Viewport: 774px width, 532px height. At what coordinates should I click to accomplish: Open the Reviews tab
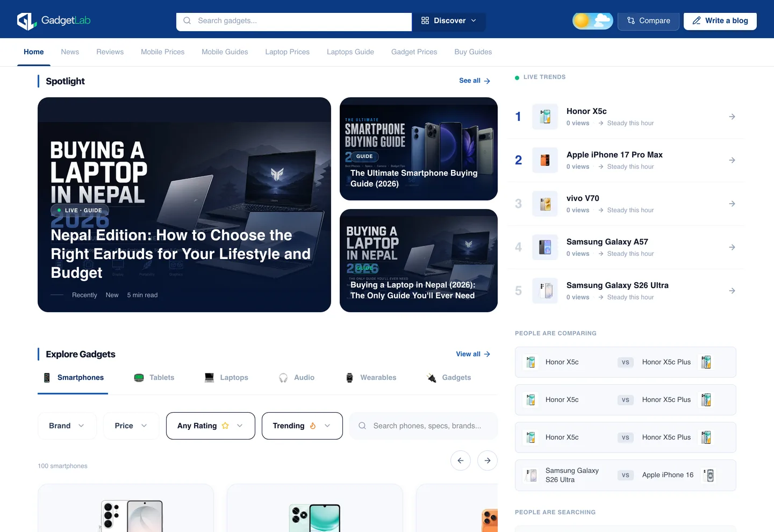[110, 52]
